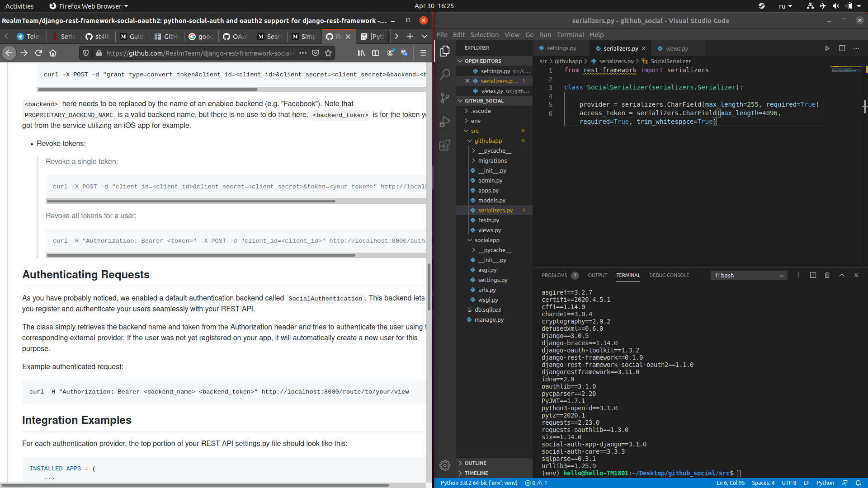This screenshot has height=488, width=868.
Task: Open the Terminal menu in VS Code
Action: (570, 35)
